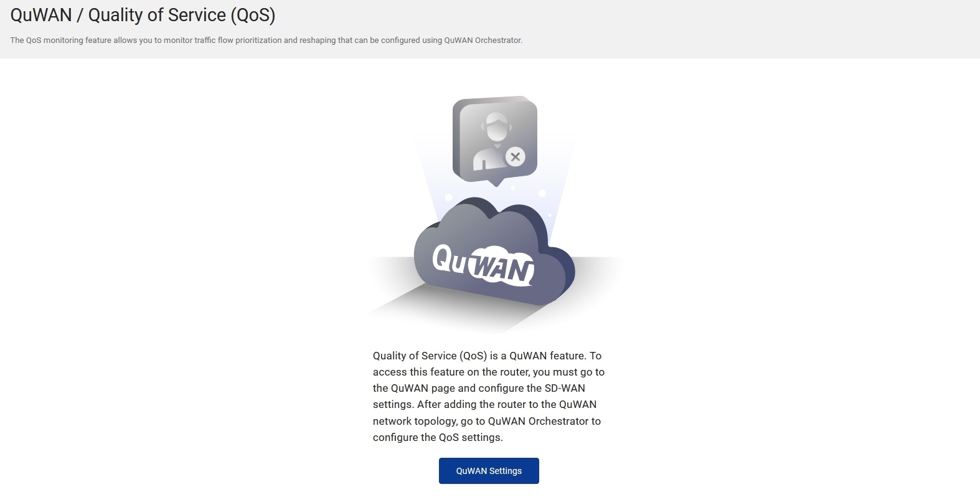Open the QuWAN Settings button

coord(489,471)
